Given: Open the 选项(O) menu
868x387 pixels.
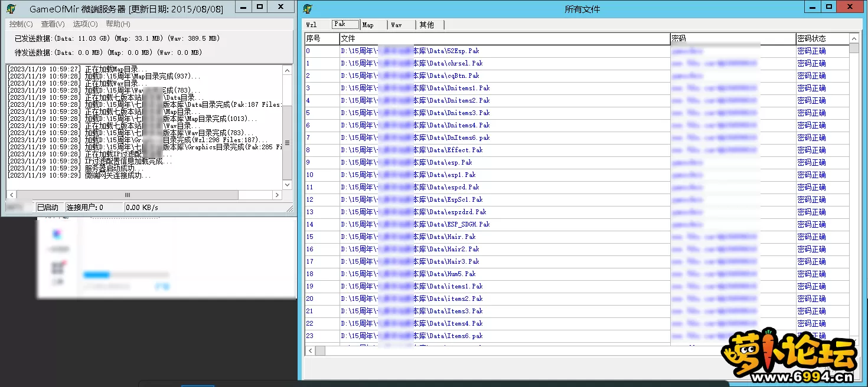Looking at the screenshot, I should coord(85,24).
